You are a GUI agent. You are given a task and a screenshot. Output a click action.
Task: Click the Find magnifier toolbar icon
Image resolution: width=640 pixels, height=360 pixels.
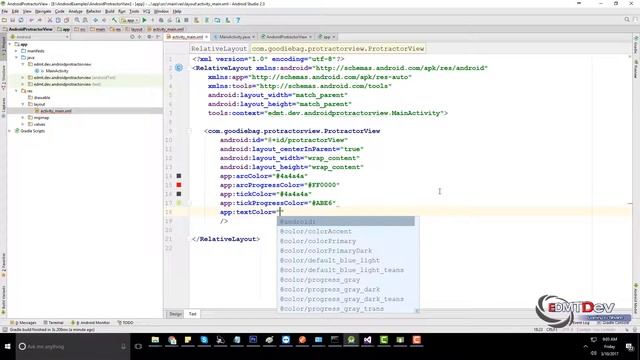(x=77, y=20)
